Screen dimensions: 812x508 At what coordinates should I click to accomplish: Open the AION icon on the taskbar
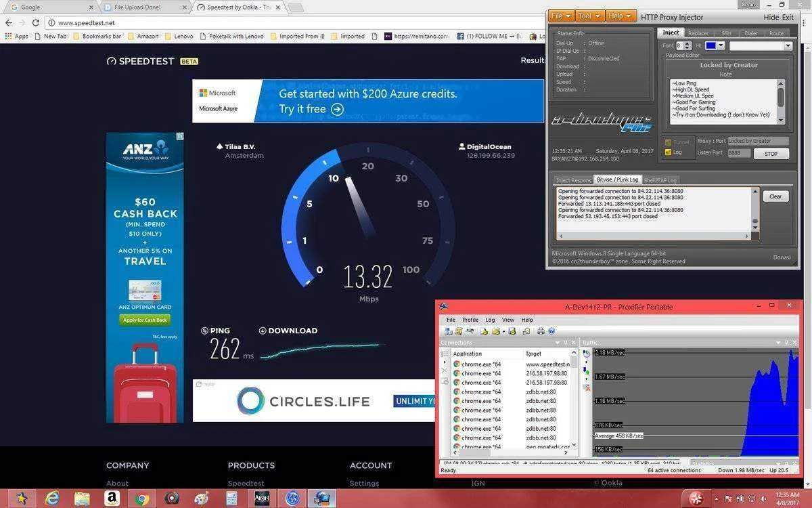261,499
